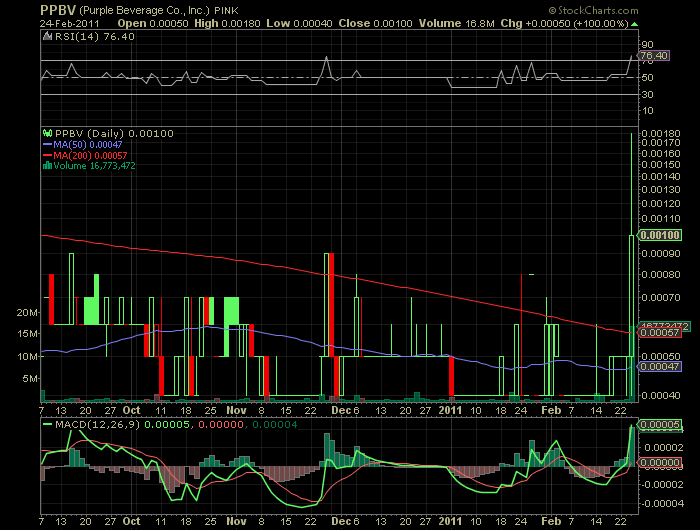Click the Chg +0.00050 (+100.00%) value

click(564, 24)
